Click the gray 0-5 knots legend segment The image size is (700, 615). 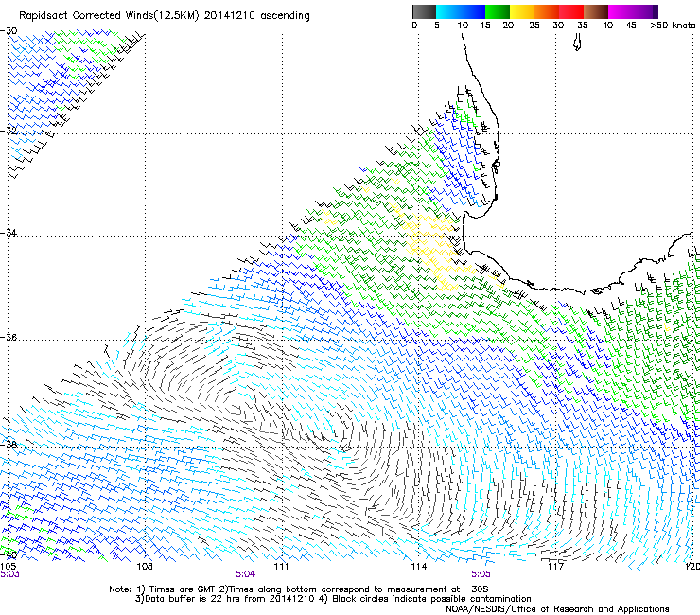tap(424, 11)
